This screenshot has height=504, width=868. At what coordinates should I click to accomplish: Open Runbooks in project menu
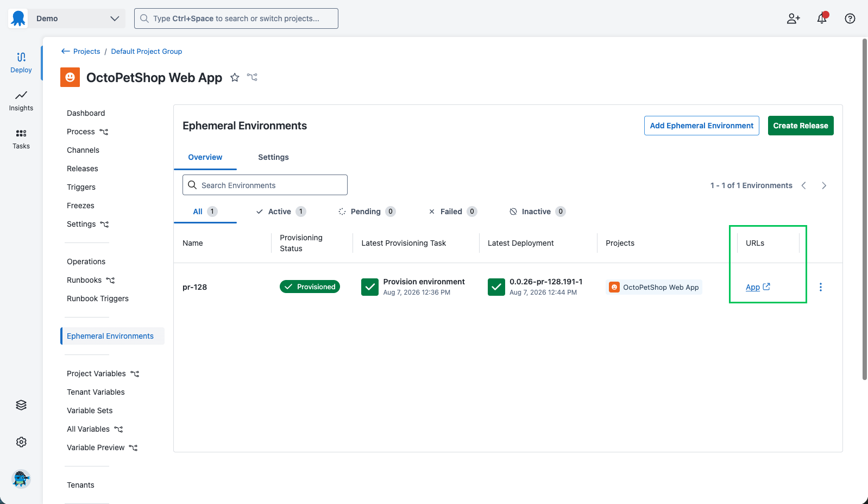pyautogui.click(x=84, y=280)
